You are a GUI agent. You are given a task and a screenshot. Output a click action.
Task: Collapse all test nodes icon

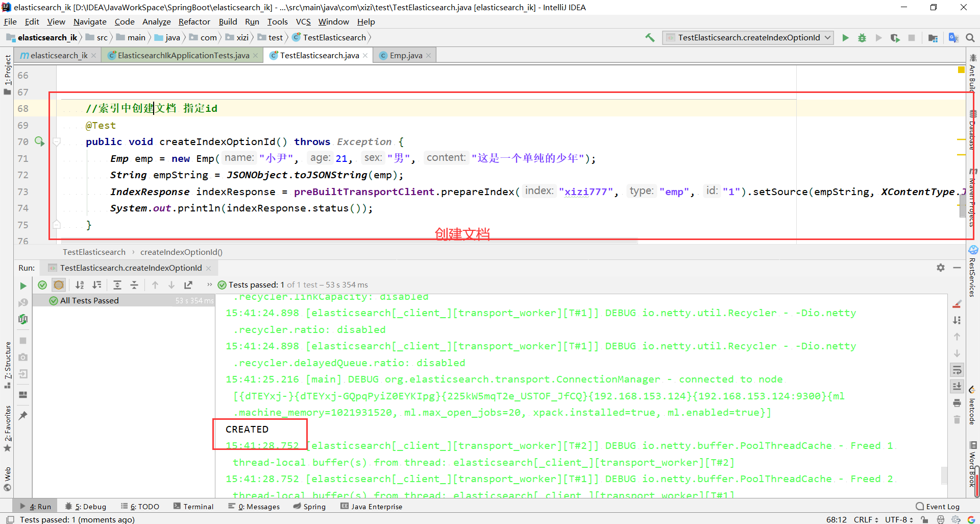(x=134, y=285)
